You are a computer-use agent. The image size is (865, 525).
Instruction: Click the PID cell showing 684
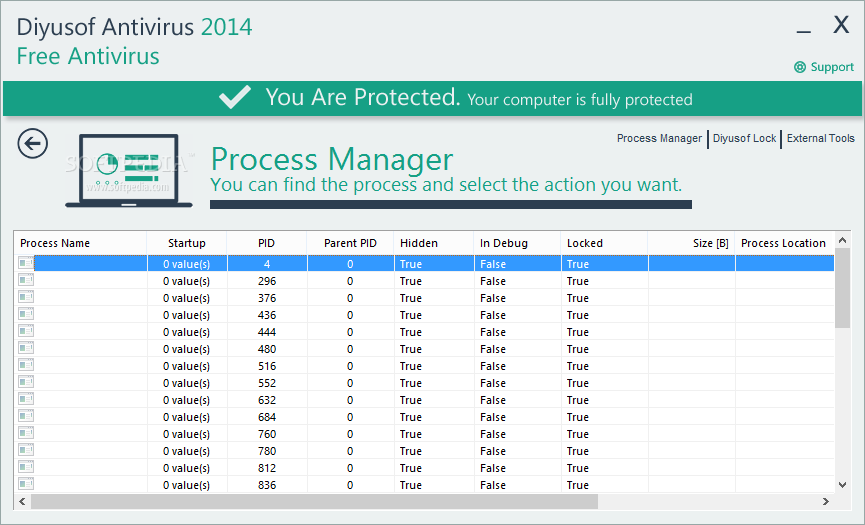point(267,417)
